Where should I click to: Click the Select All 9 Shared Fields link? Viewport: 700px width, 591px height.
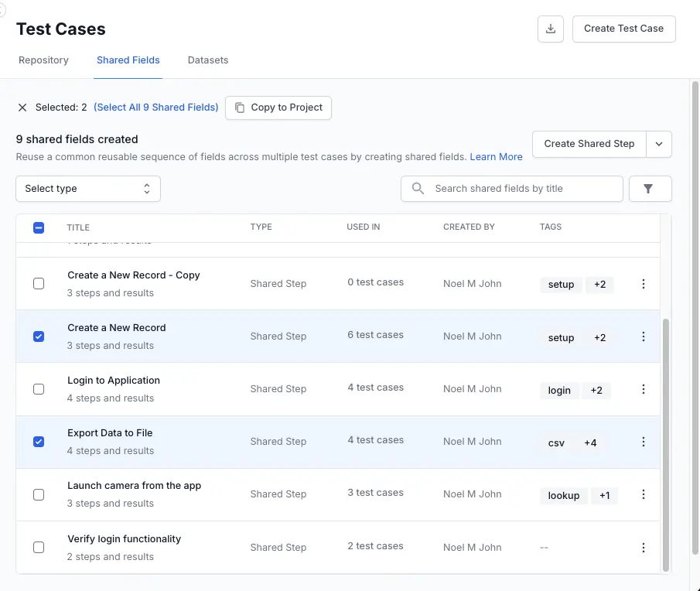(155, 107)
